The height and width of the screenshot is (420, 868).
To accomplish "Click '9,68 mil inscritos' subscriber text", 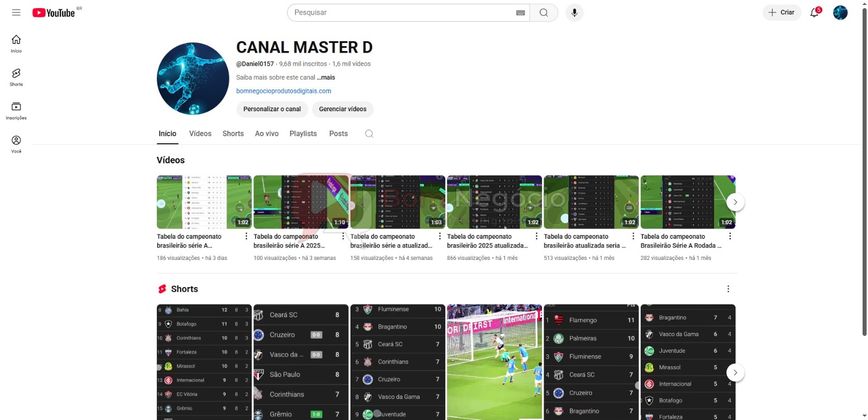I will [x=303, y=64].
